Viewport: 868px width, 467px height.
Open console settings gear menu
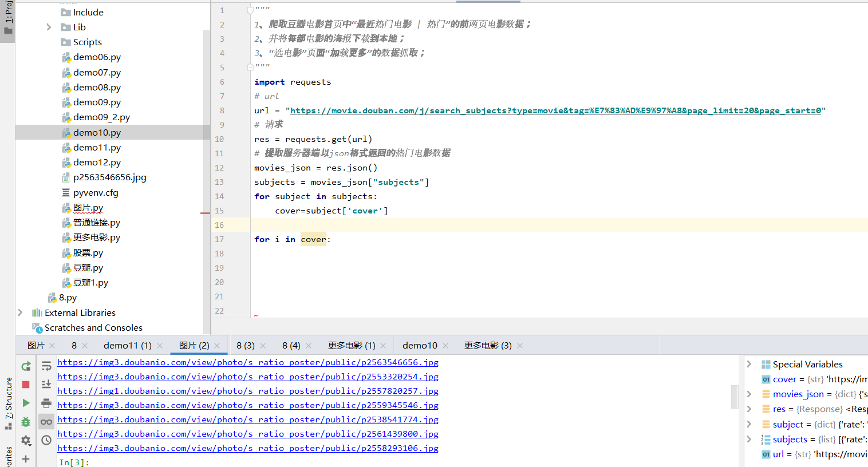click(26, 440)
